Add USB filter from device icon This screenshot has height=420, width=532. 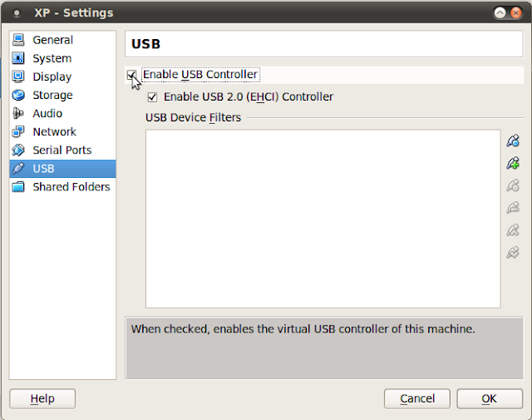click(x=513, y=163)
